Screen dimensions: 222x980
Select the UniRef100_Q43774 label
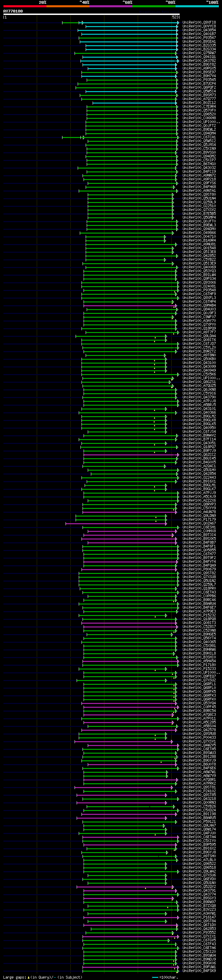(x=199, y=894)
